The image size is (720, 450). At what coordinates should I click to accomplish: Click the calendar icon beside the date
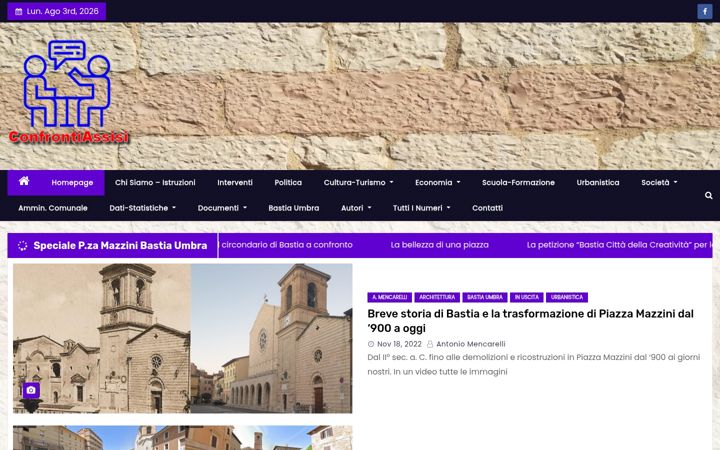(x=18, y=11)
